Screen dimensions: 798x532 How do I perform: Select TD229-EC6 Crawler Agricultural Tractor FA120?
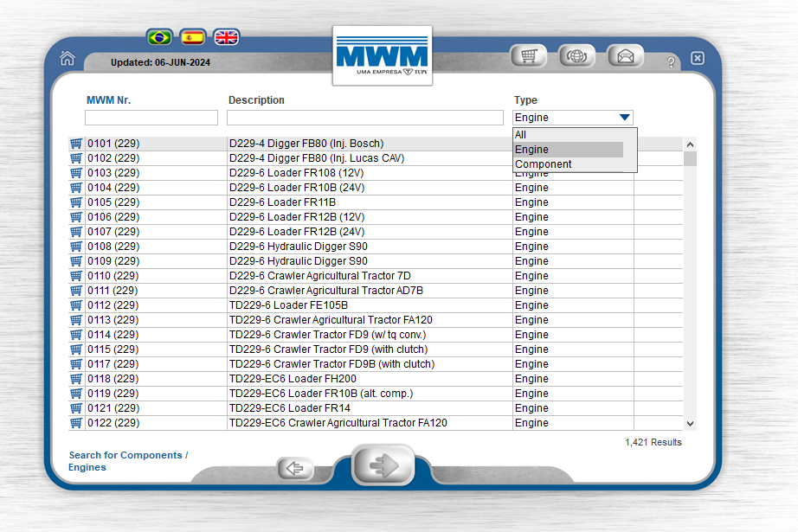[x=338, y=423]
